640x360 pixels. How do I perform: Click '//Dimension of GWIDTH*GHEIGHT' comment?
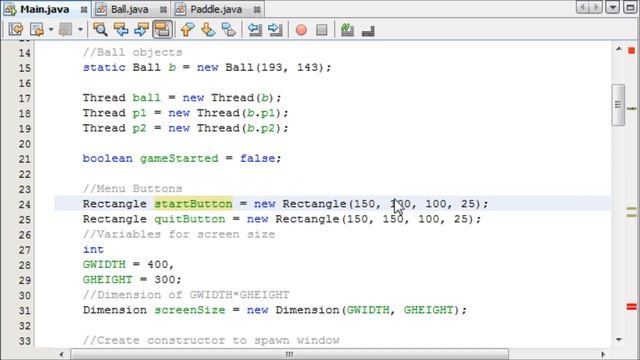tap(186, 295)
